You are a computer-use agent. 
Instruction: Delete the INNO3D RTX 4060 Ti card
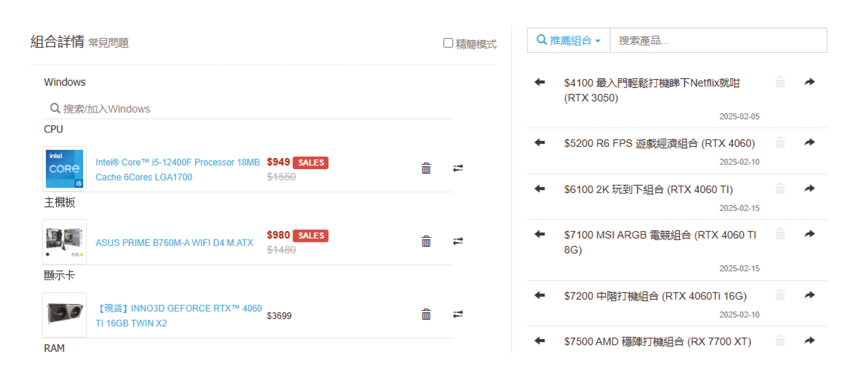click(426, 314)
